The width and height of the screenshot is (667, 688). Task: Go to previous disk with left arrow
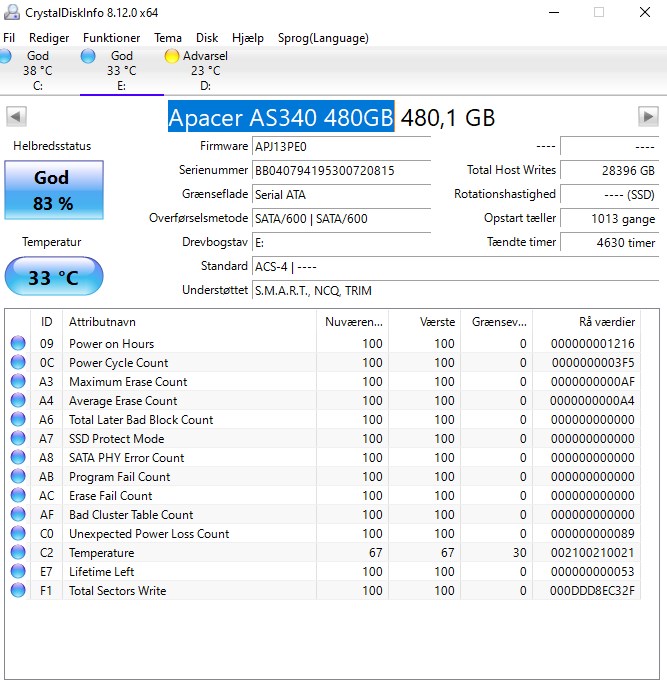[x=16, y=117]
